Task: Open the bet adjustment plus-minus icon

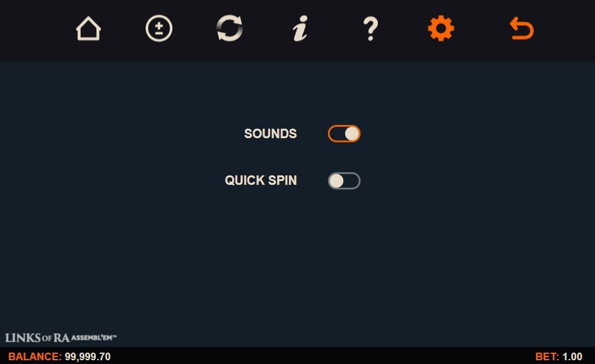Action: tap(159, 29)
